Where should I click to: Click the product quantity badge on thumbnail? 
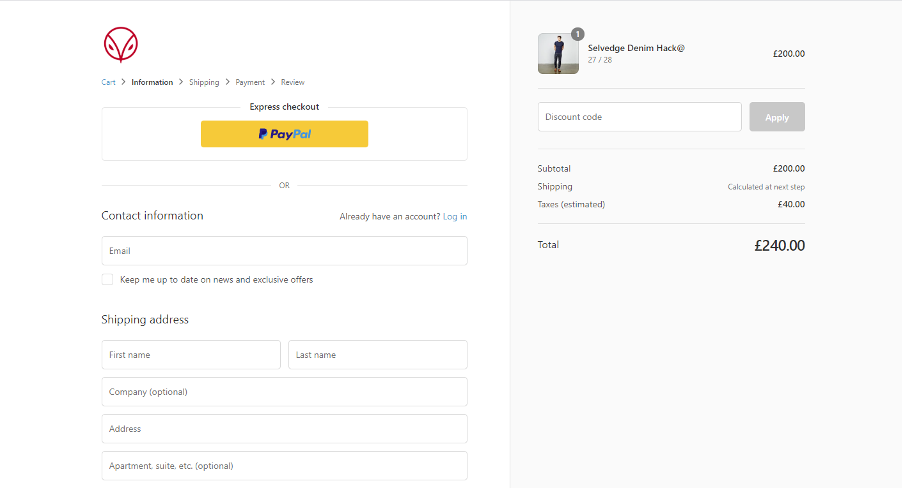[x=577, y=34]
